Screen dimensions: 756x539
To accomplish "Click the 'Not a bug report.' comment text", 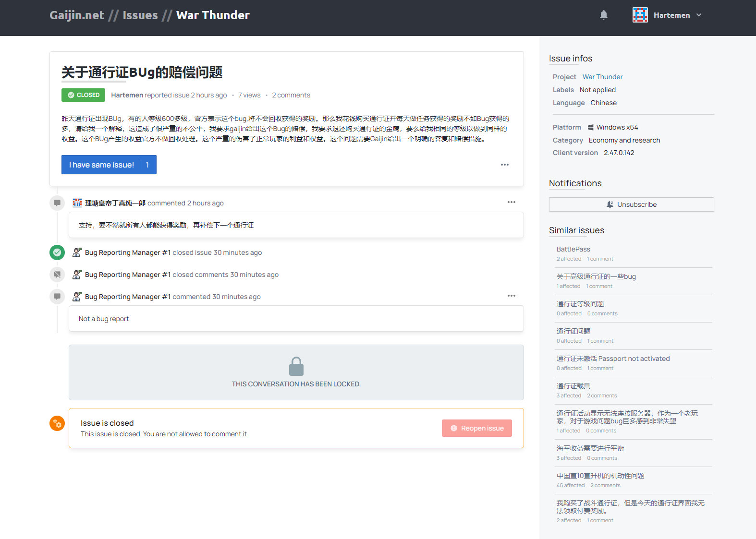I will coord(105,319).
